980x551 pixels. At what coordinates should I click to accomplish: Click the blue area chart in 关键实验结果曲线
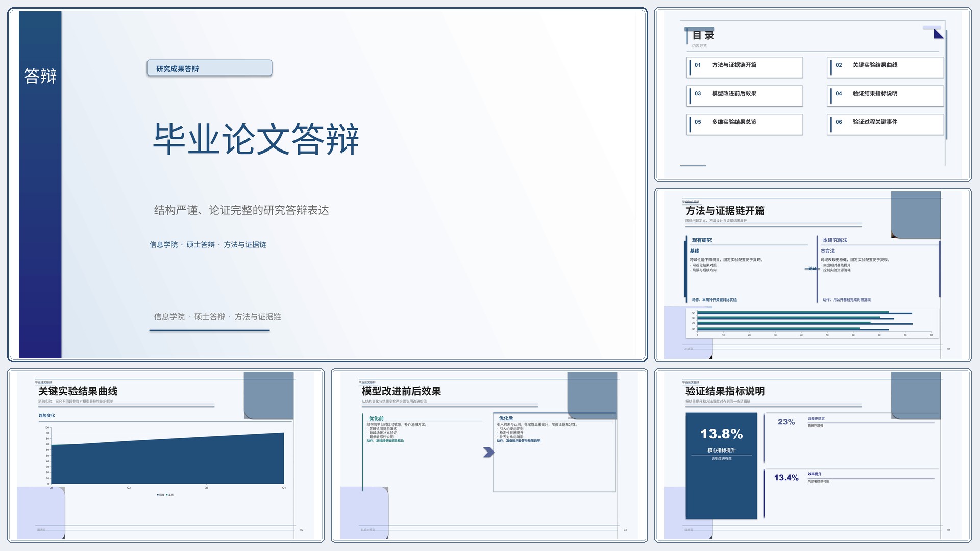click(x=167, y=458)
